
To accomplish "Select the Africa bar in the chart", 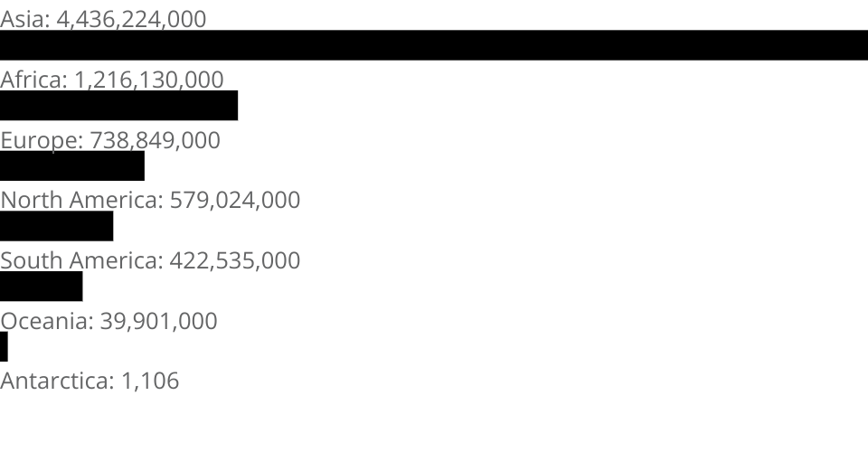I will [118, 106].
